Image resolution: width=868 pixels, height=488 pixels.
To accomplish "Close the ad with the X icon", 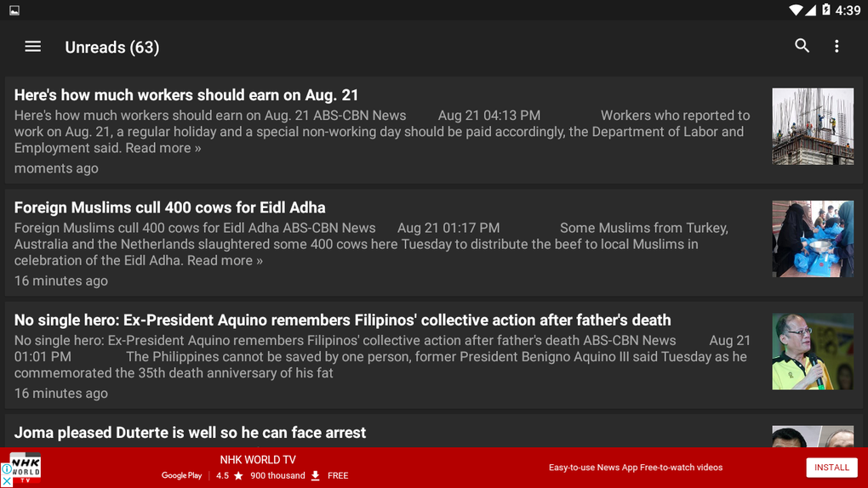I will pyautogui.click(x=7, y=481).
